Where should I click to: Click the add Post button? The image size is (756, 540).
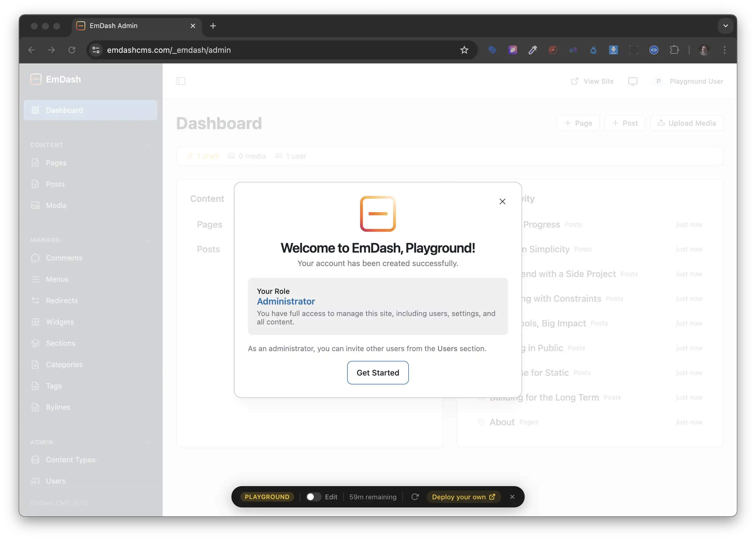pyautogui.click(x=624, y=123)
